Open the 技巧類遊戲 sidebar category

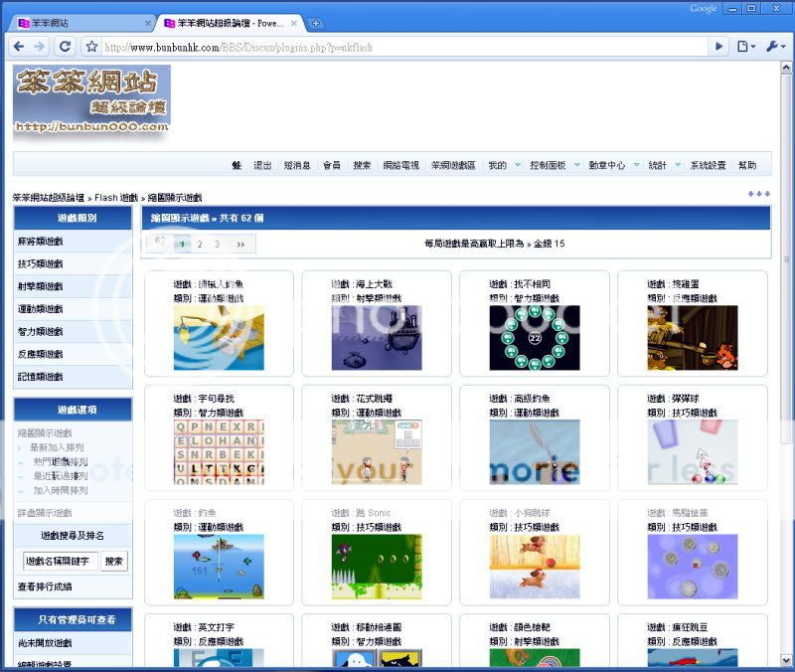click(x=40, y=263)
